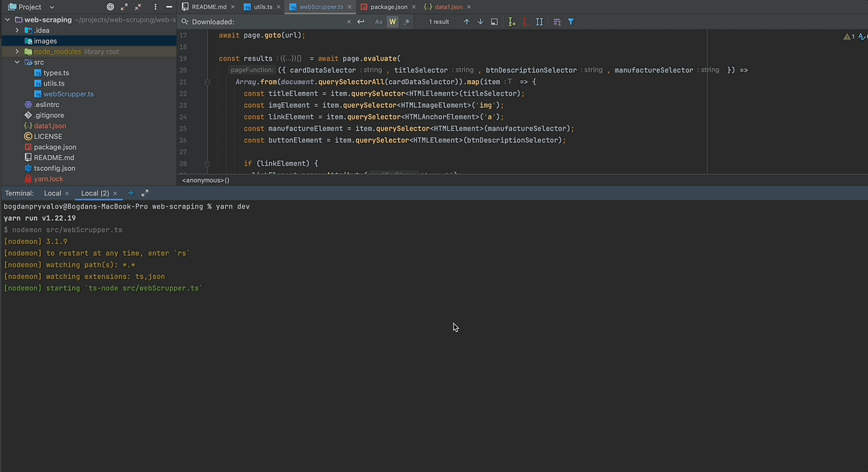Screen dimensions: 868x472
Task: Collapse all items in Project tree
Action: pyautogui.click(x=138, y=7)
